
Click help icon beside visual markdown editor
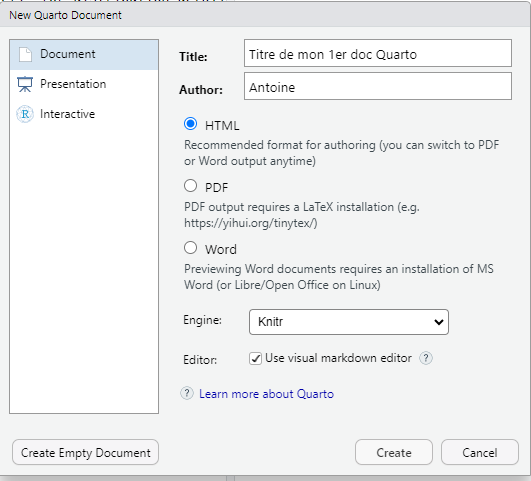tap(426, 358)
